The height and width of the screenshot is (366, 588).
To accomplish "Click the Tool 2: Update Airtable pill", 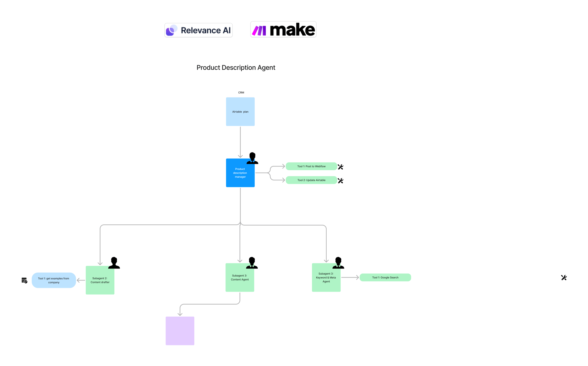I will (311, 180).
